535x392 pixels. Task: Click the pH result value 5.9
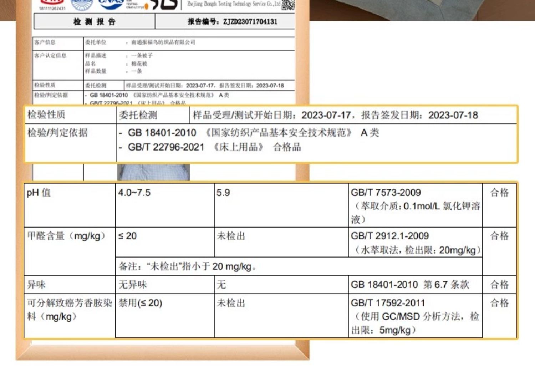[223, 193]
